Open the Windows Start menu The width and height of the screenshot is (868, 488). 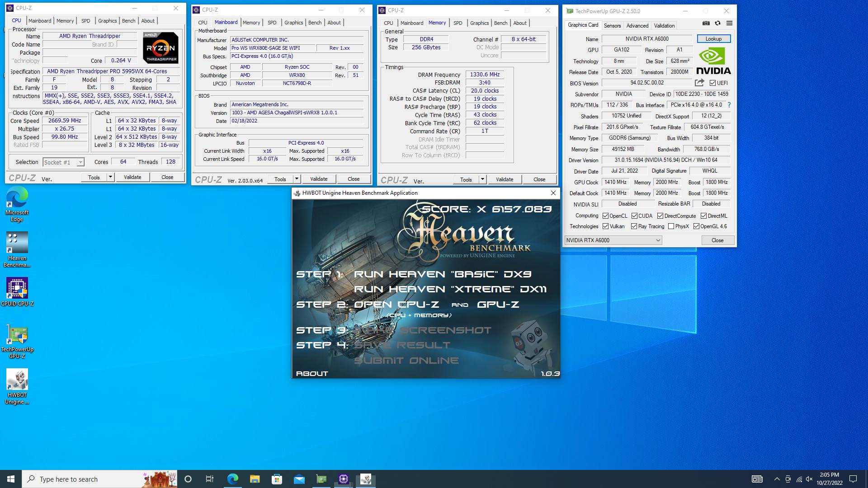pos(11,479)
